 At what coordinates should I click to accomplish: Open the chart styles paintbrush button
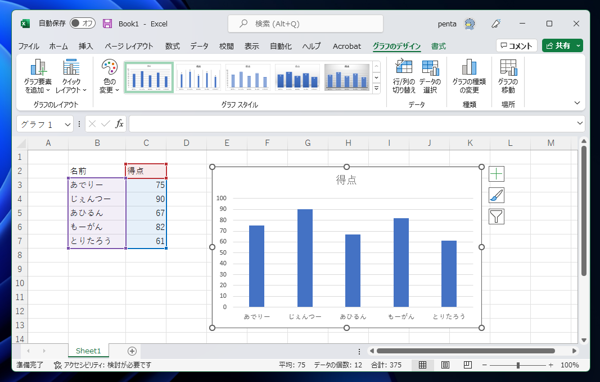[496, 195]
